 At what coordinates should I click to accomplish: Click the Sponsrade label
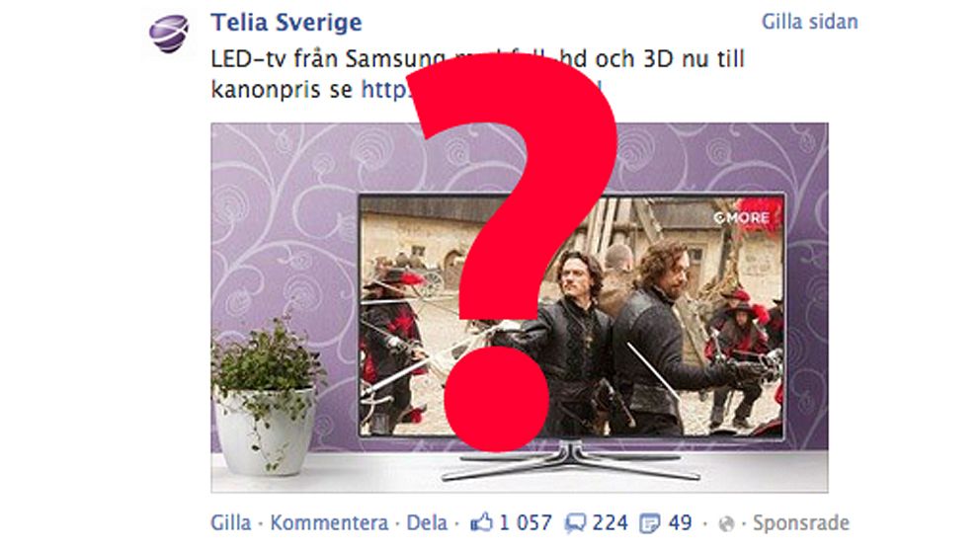(800, 523)
